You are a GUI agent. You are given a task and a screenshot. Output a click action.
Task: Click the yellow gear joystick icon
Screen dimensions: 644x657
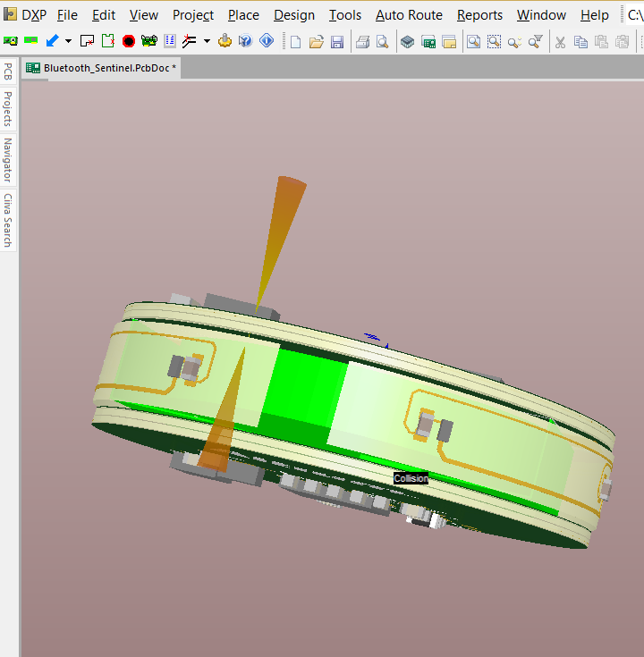tap(225, 40)
